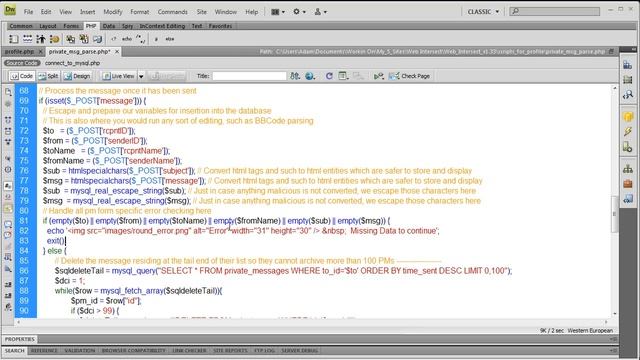Expand the PROPERTIES panel

20,340
